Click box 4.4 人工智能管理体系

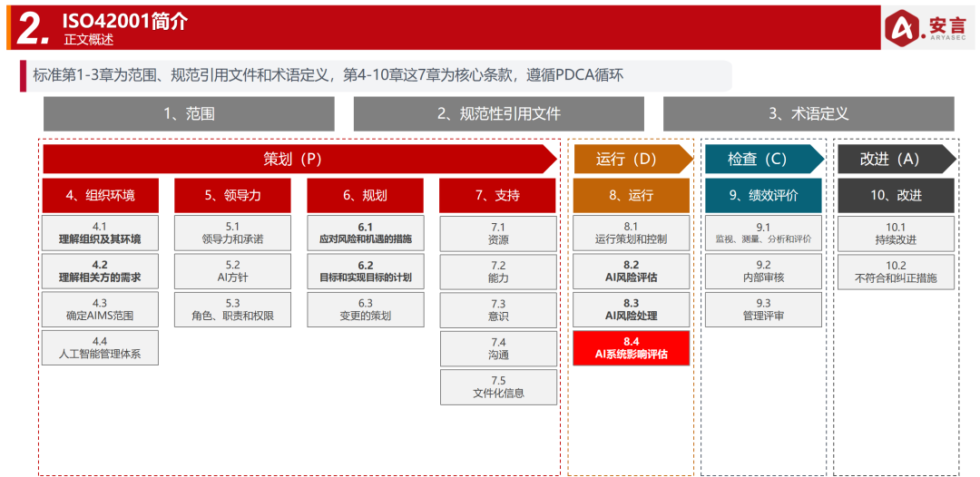(x=101, y=347)
